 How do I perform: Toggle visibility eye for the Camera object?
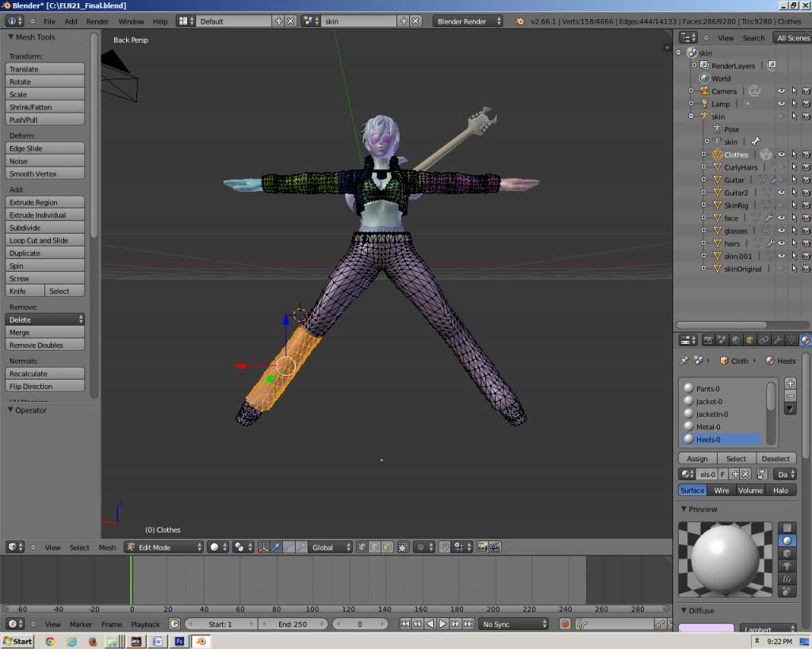pos(781,91)
